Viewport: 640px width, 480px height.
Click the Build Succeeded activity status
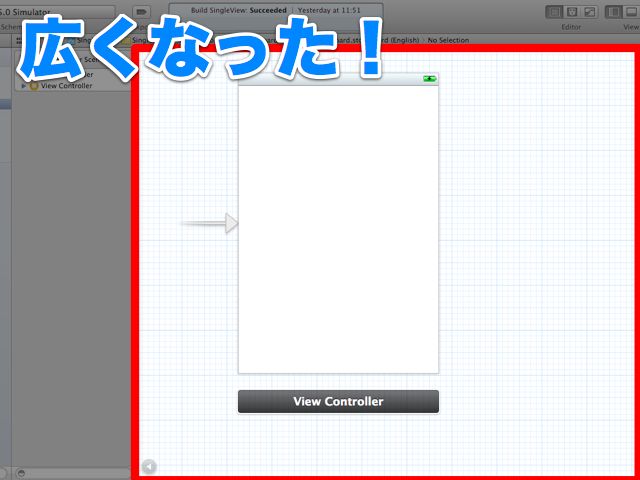(276, 11)
